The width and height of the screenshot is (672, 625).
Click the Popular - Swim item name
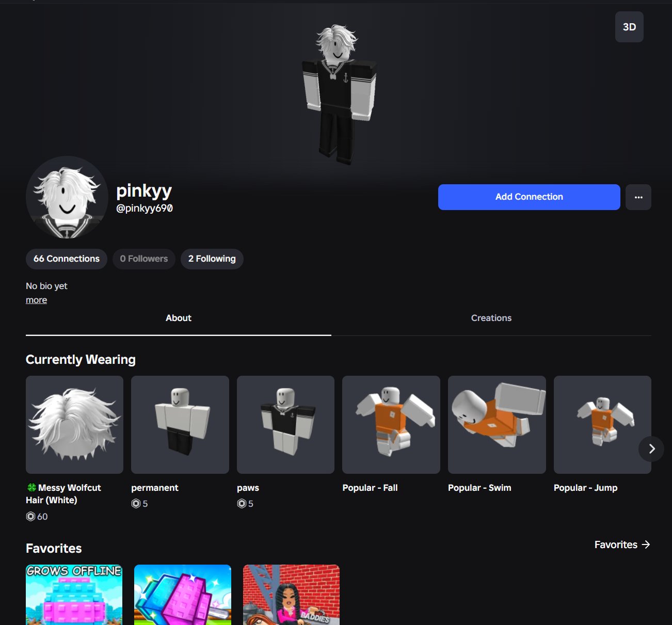[x=479, y=488]
